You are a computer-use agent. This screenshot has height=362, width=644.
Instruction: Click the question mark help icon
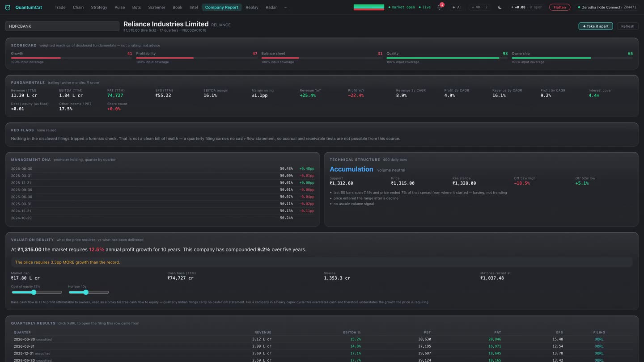click(x=486, y=7)
